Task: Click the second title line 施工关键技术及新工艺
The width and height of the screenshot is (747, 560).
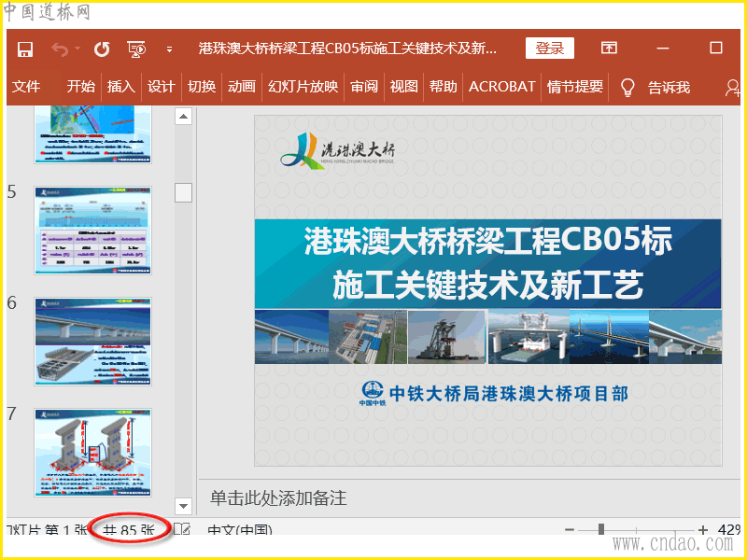Action: pos(487,285)
